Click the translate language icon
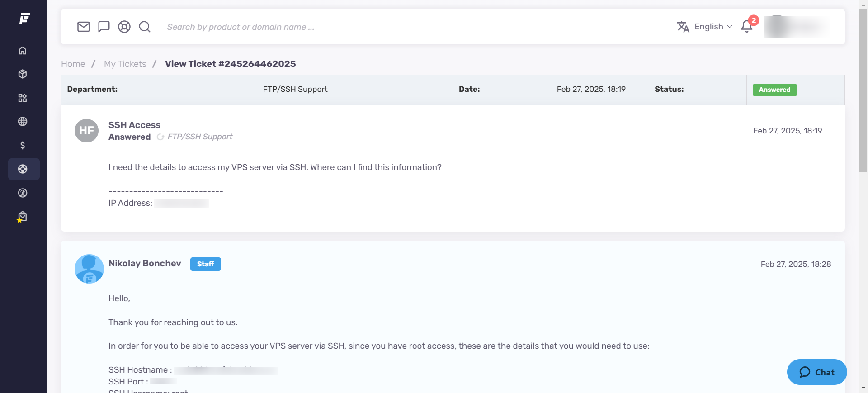Image resolution: width=868 pixels, height=393 pixels. click(x=683, y=27)
